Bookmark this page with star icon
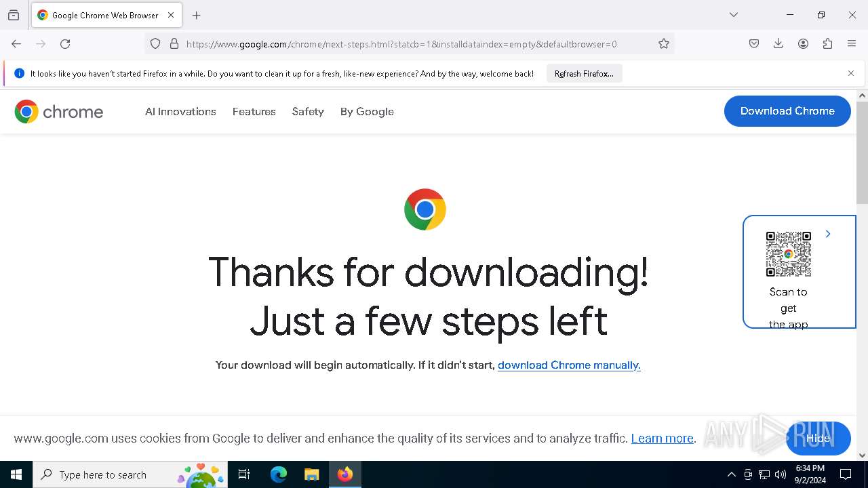 664,44
